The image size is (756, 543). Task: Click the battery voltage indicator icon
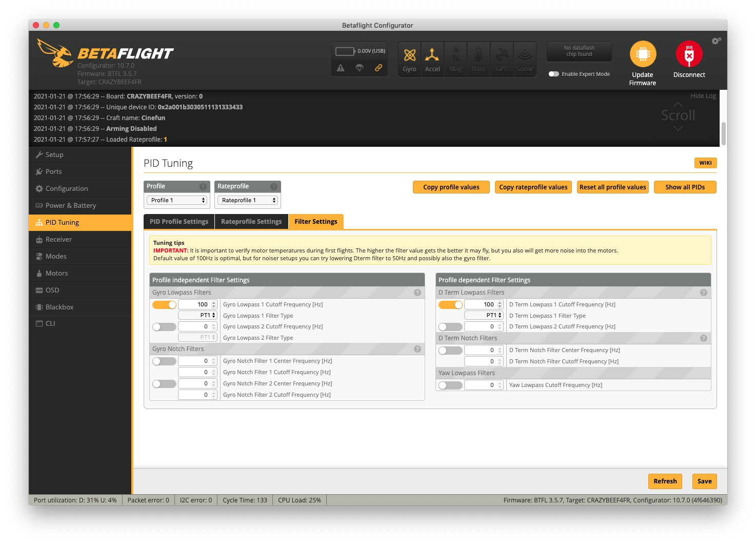click(345, 51)
